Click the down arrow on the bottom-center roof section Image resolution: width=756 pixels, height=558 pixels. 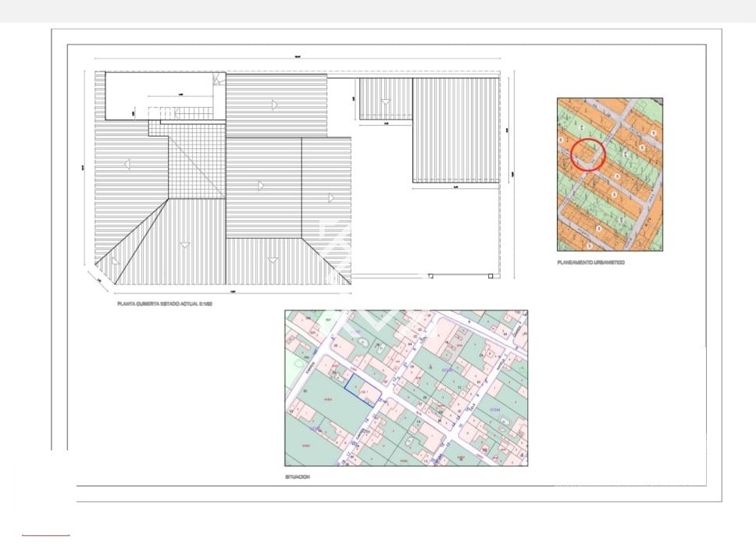[x=273, y=261]
